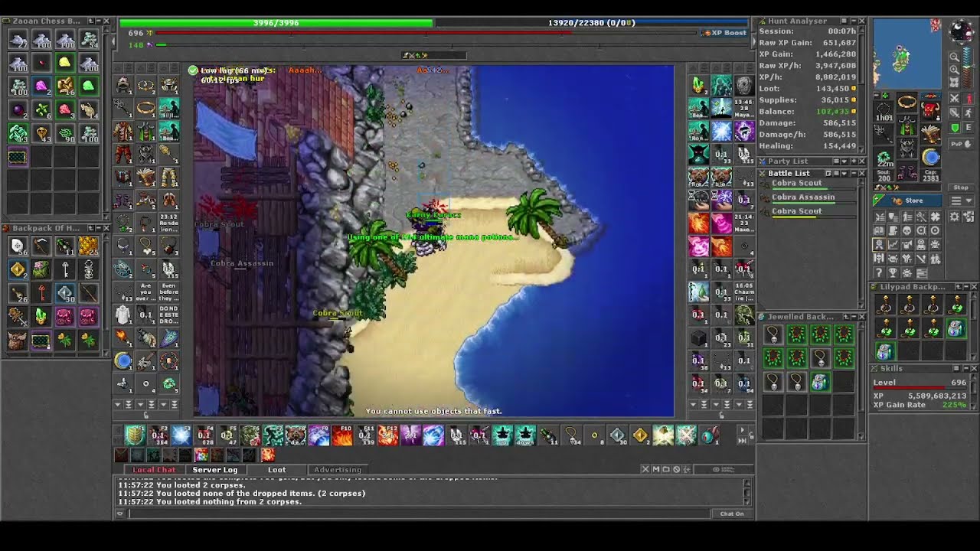Open the settings gear icon

954,217
